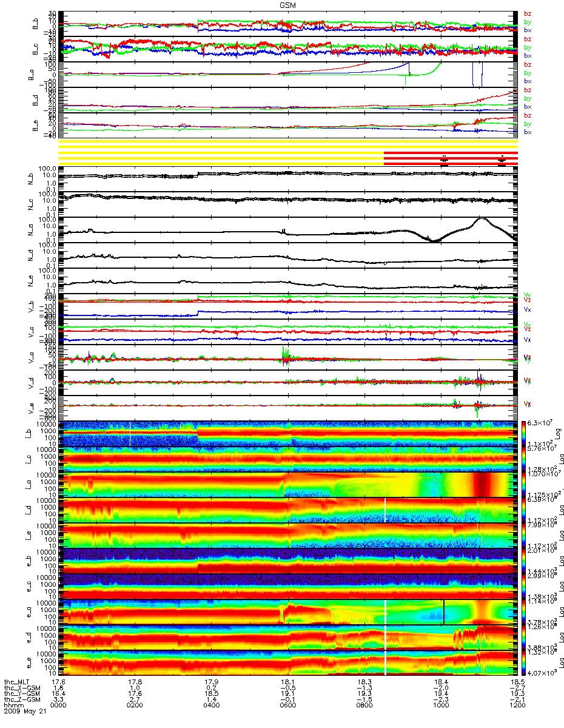Viewport: 564px width, 728px height.
Task: Click the B_d magnetic field axis label
Action: pos(35,99)
